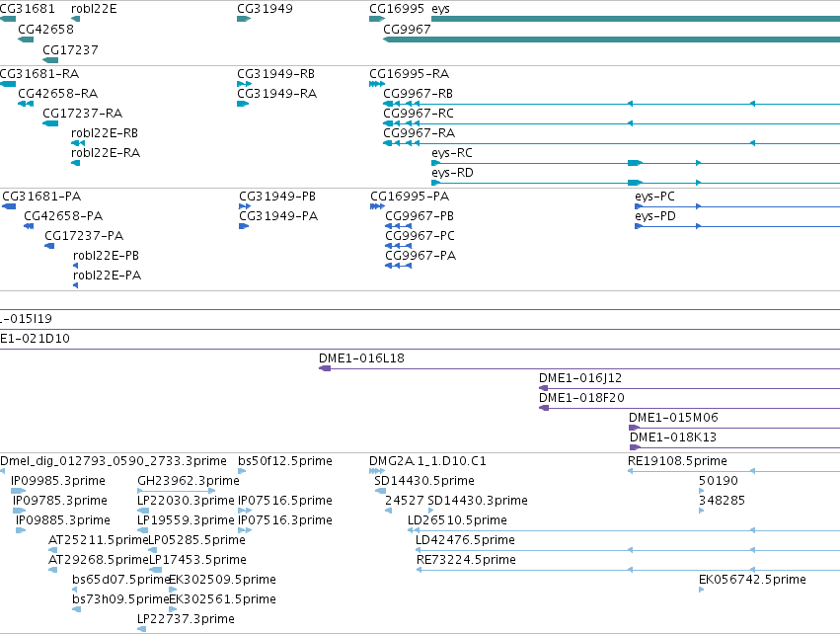Select transcript robl22E-RB

click(105, 133)
